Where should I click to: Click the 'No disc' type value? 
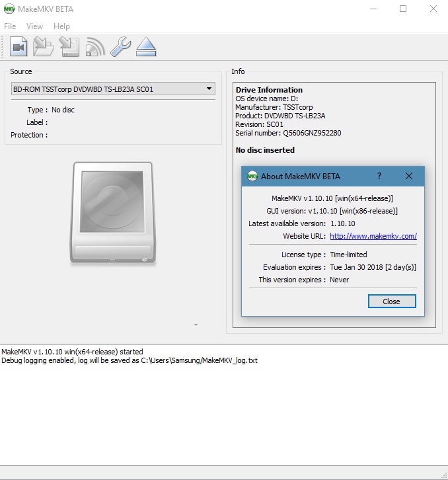[63, 110]
